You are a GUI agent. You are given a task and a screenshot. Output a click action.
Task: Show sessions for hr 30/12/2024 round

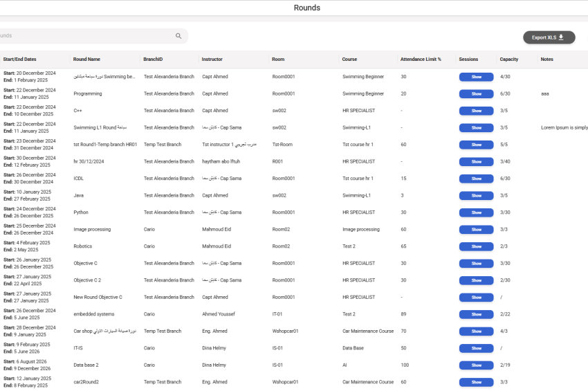(476, 162)
